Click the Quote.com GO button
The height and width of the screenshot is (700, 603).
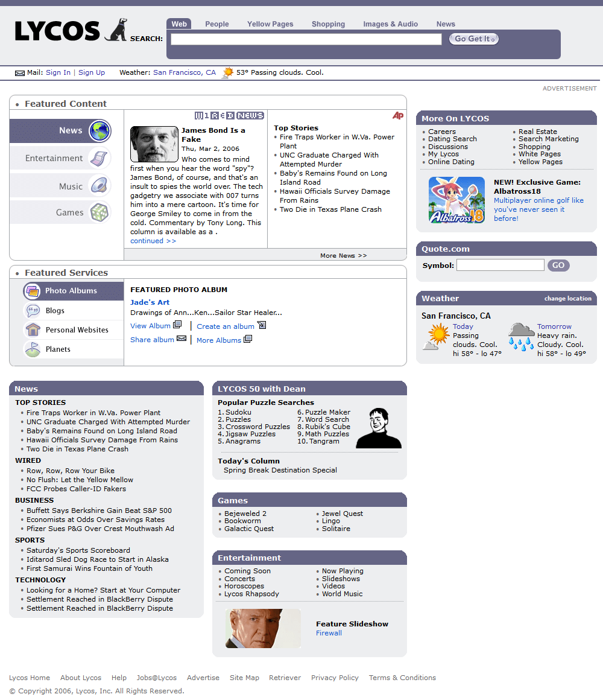[558, 265]
